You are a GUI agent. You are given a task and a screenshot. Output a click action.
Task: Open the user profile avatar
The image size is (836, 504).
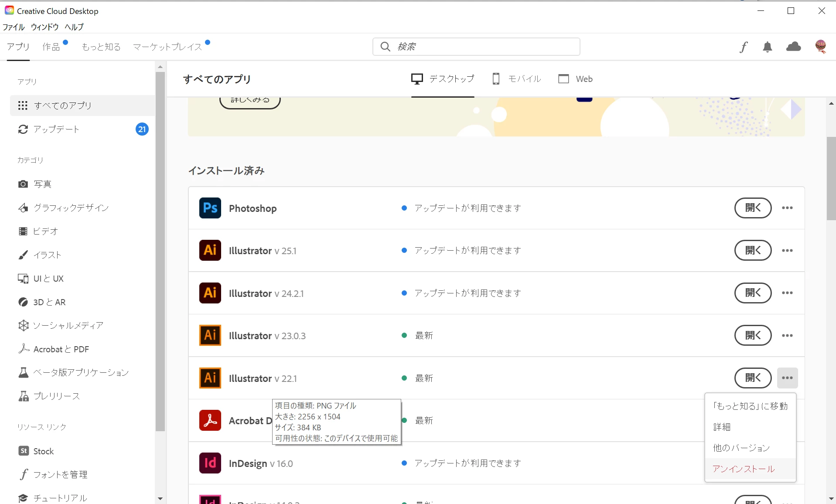tap(821, 47)
